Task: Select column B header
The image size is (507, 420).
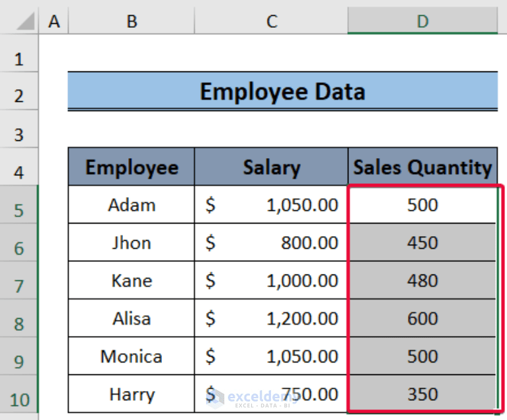Action: (x=132, y=21)
